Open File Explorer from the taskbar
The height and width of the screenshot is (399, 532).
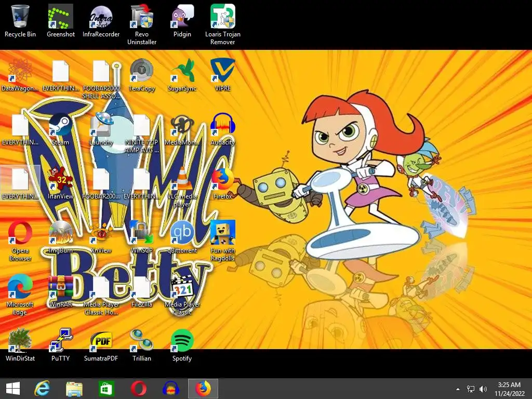pos(74,389)
